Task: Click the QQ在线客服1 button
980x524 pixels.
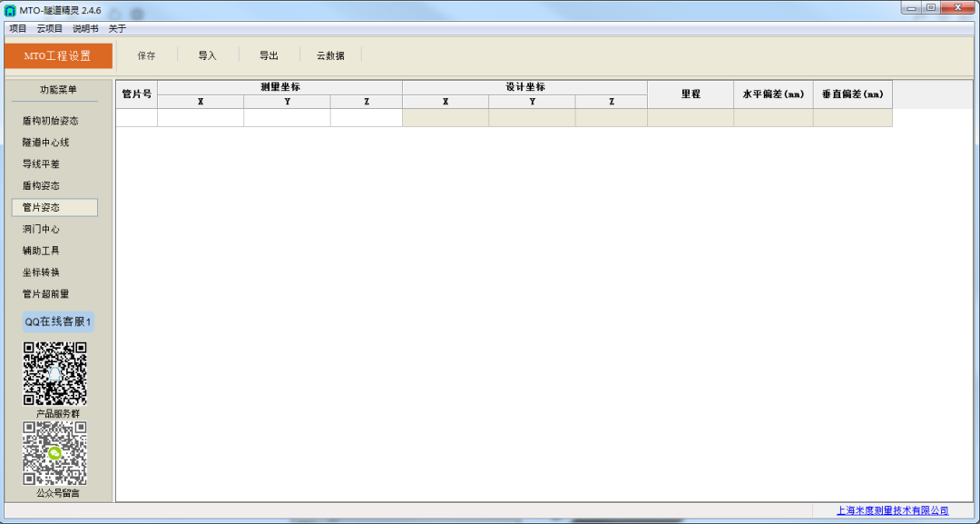Action: 58,322
